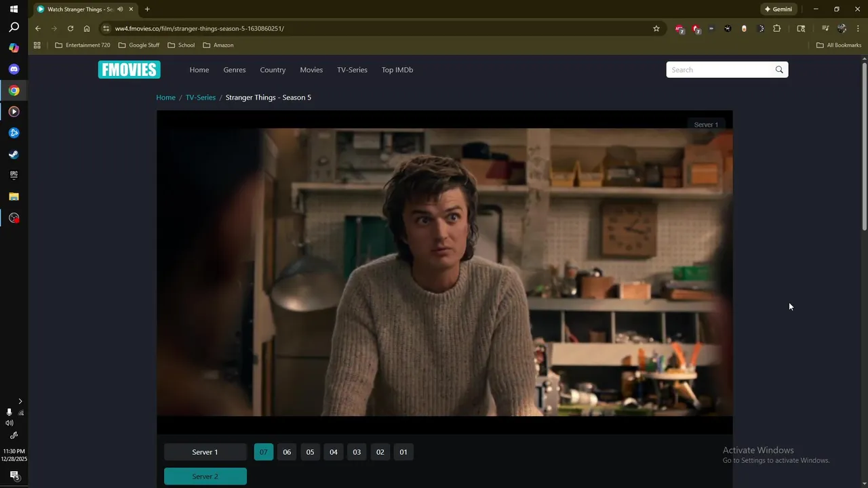Screen dimensions: 868x488
Task: Bookmark this page with the star icon
Action: click(656, 28)
